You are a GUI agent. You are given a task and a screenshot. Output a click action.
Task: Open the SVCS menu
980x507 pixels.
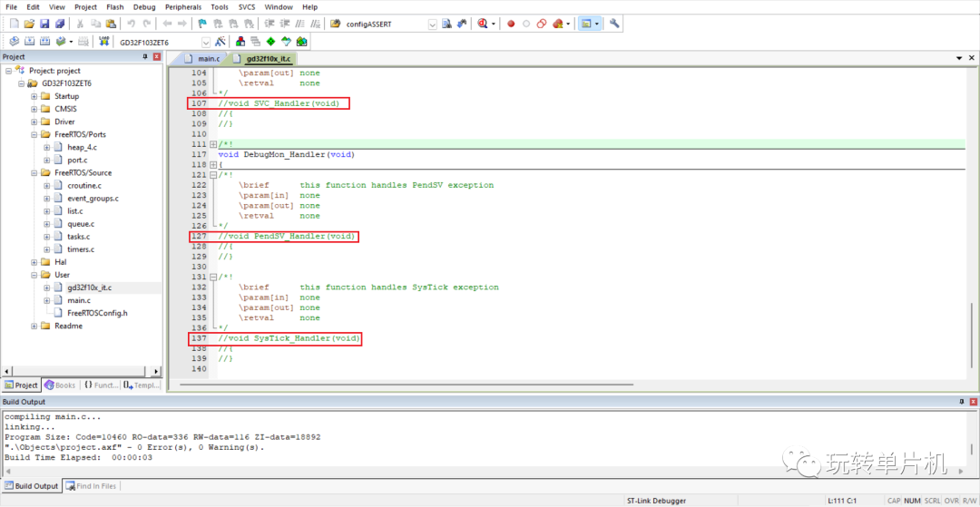pos(246,7)
